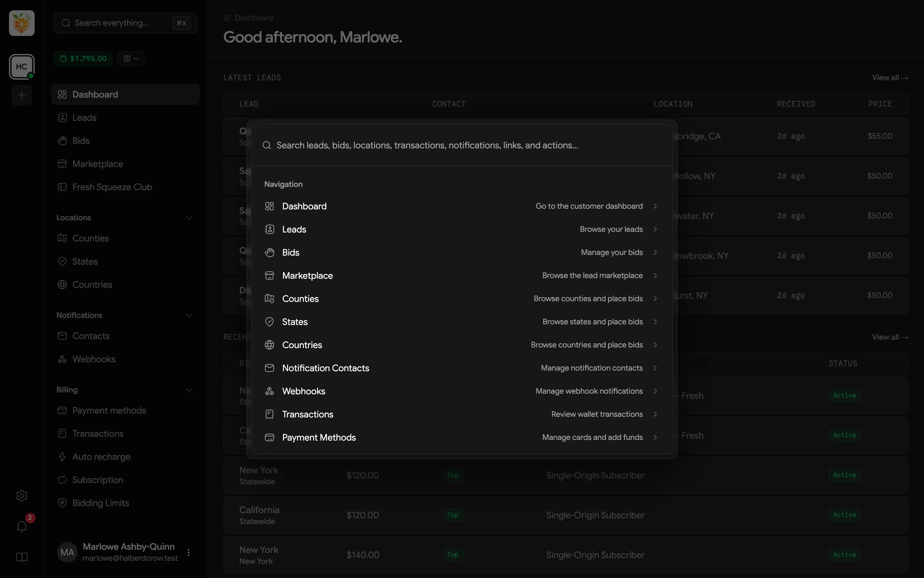Open Payment methods in sidebar

coord(125,411)
